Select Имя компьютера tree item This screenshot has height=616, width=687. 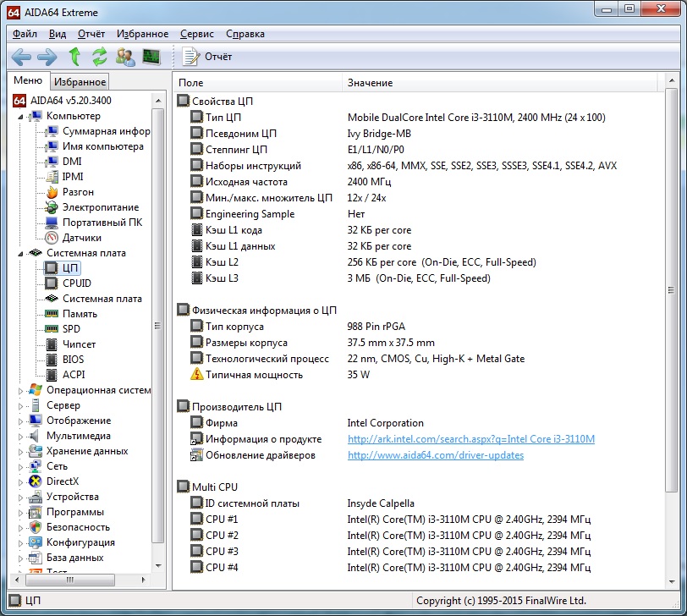[95, 146]
